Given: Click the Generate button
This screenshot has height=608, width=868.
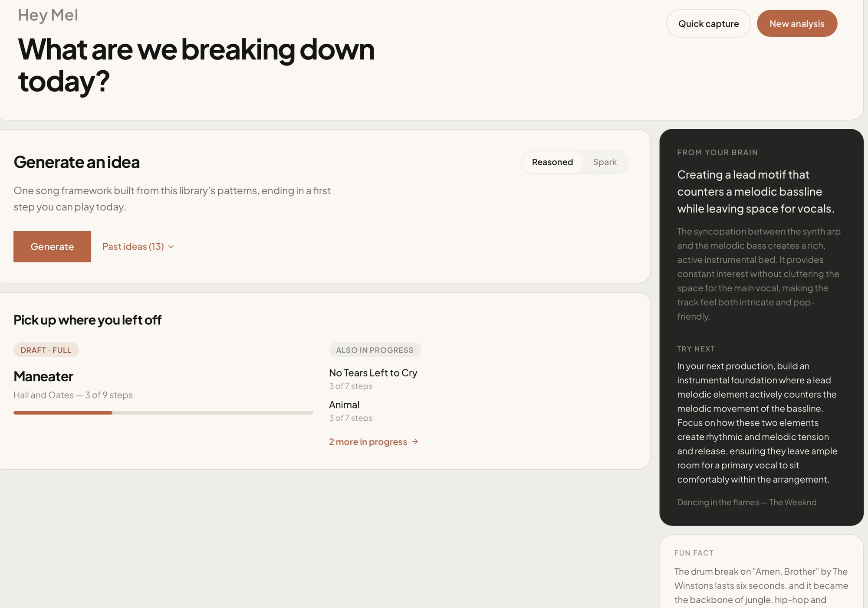Looking at the screenshot, I should 52,246.
